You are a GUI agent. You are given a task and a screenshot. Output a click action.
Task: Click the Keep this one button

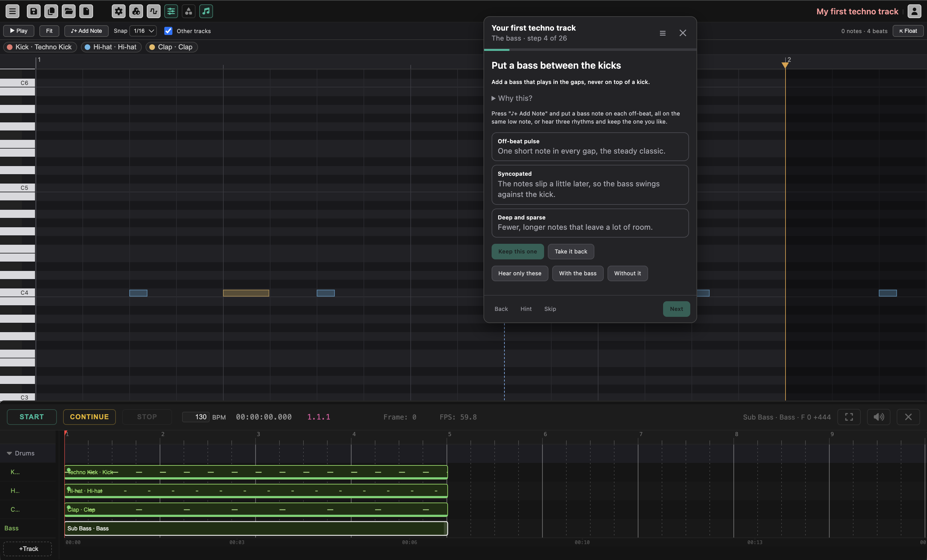click(x=517, y=252)
